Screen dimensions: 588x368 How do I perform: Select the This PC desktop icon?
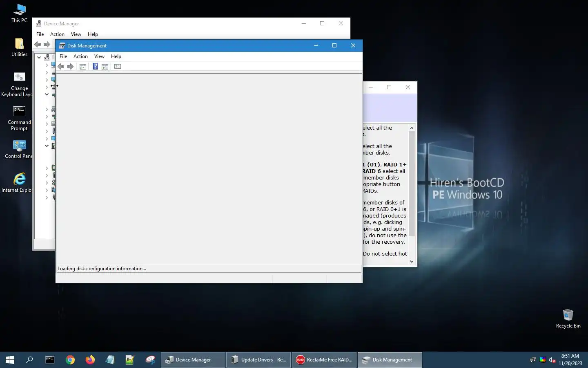click(x=19, y=13)
